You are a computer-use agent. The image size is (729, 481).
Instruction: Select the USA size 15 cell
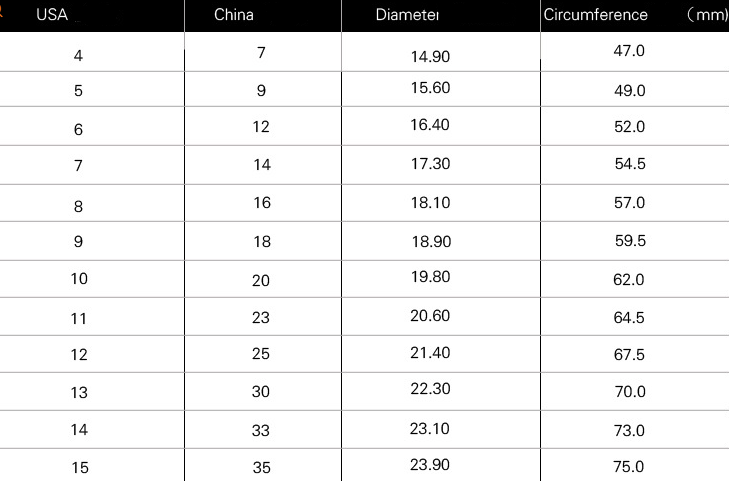click(79, 467)
